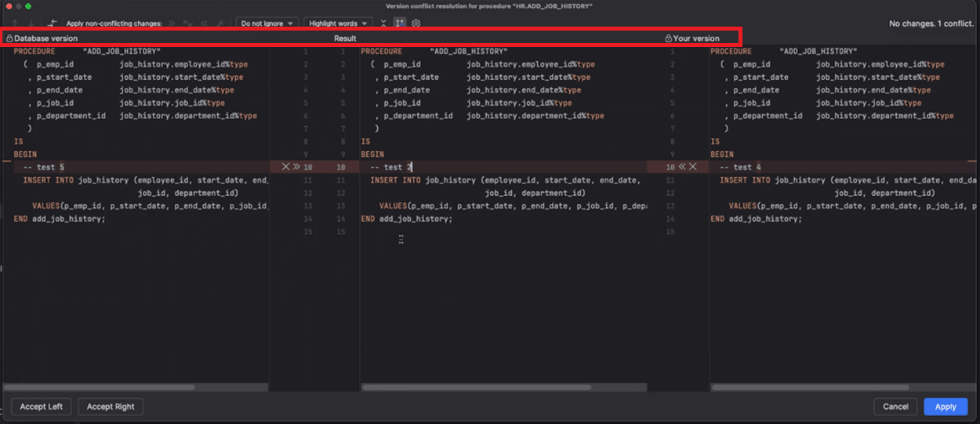The width and height of the screenshot is (980, 424).
Task: Click PROCEDURE keyword in Database version pane
Action: pyautogui.click(x=34, y=51)
